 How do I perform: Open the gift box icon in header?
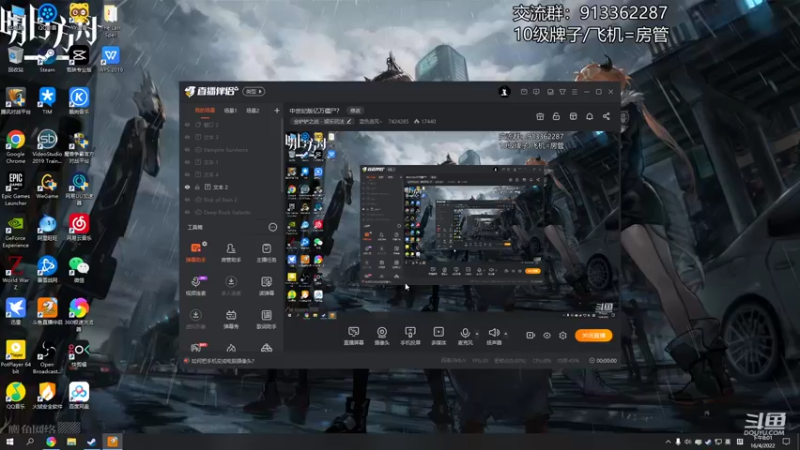coord(540,117)
